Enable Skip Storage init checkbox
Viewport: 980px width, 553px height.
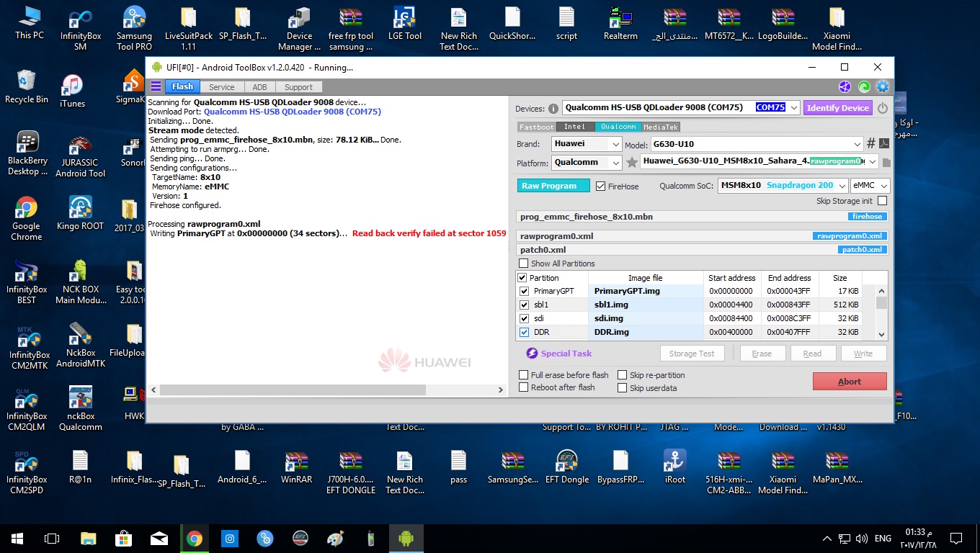[x=882, y=201]
